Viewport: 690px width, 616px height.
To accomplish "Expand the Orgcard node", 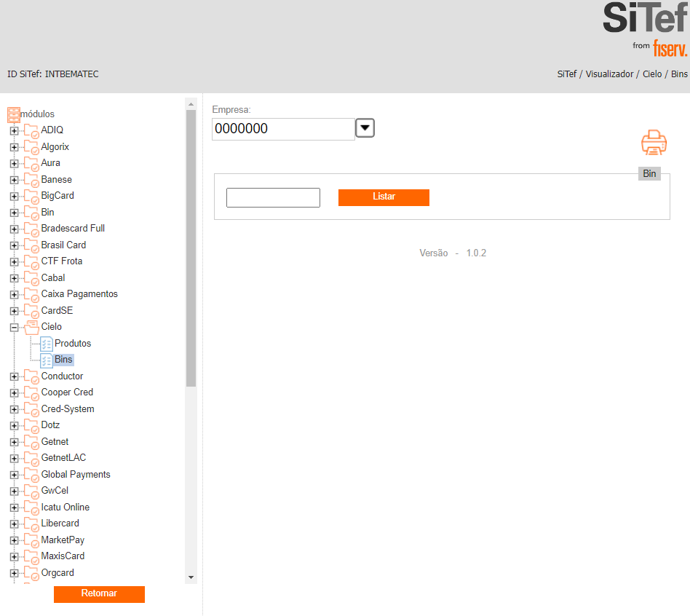I will (x=14, y=573).
